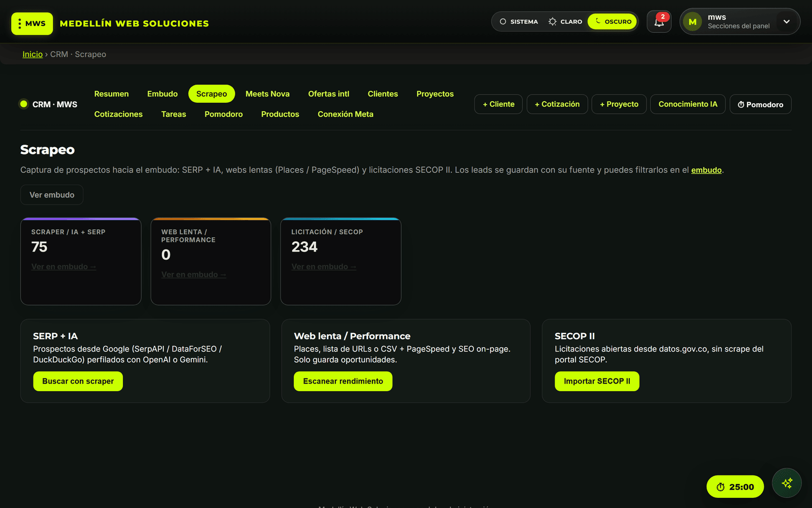Go to the Tareas tab

point(174,114)
